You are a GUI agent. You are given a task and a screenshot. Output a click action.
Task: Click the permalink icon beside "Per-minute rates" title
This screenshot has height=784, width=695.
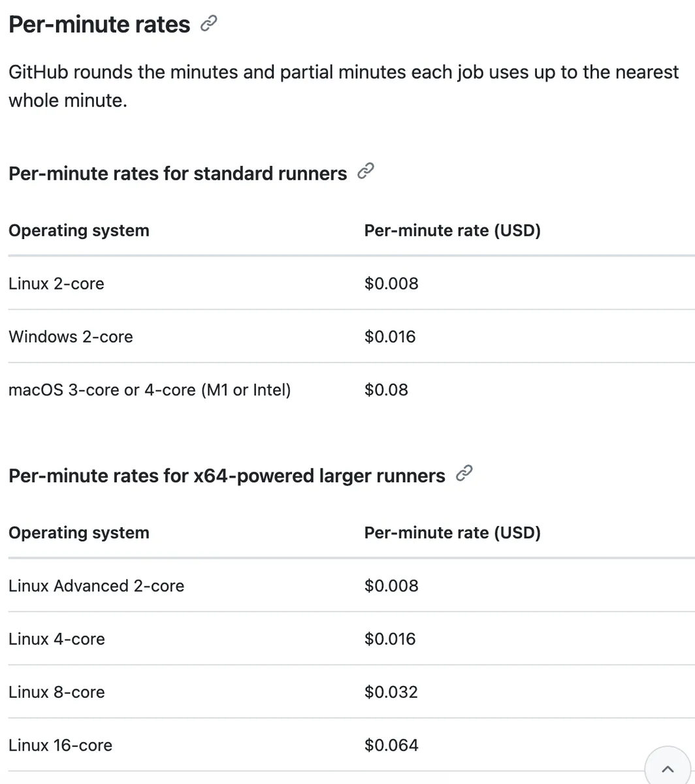point(209,24)
